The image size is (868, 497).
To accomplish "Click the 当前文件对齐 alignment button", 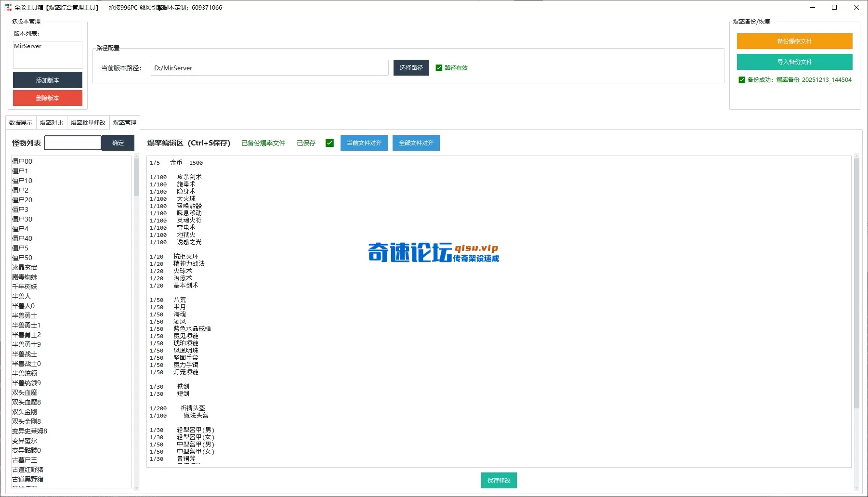I will tap(364, 143).
